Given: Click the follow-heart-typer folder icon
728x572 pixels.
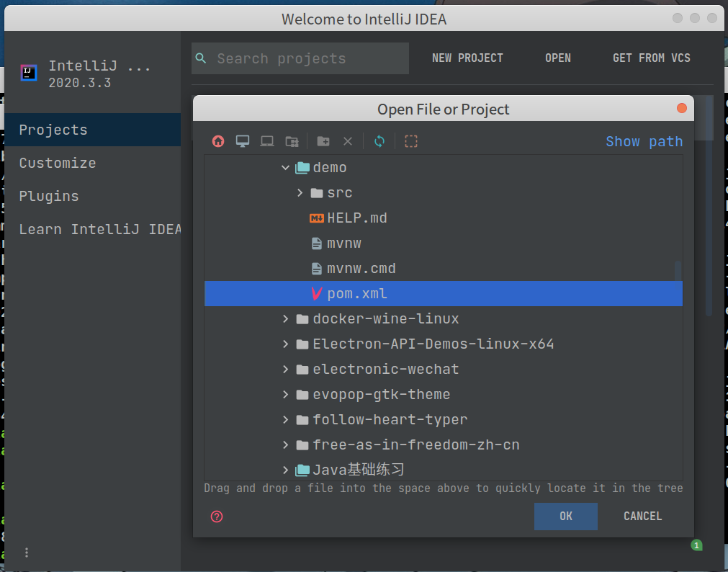Looking at the screenshot, I should point(302,419).
